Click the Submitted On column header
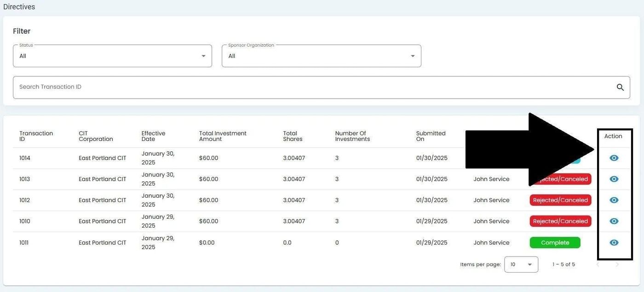Image resolution: width=644 pixels, height=292 pixels. tap(431, 136)
